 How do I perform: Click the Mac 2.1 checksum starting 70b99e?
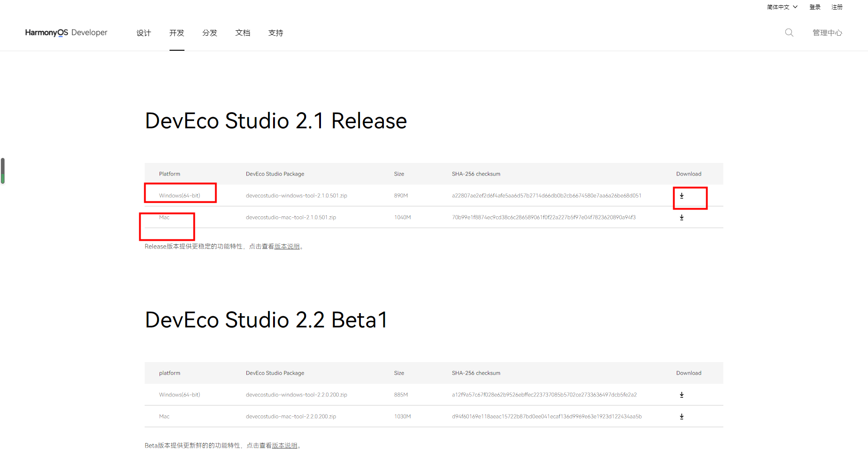pyautogui.click(x=544, y=218)
